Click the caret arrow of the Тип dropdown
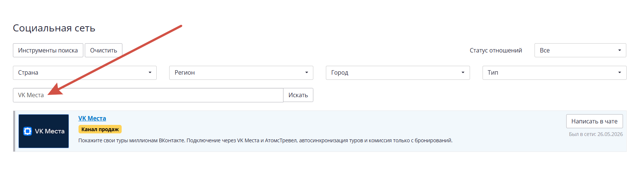The height and width of the screenshot is (177, 644). pyautogui.click(x=620, y=73)
